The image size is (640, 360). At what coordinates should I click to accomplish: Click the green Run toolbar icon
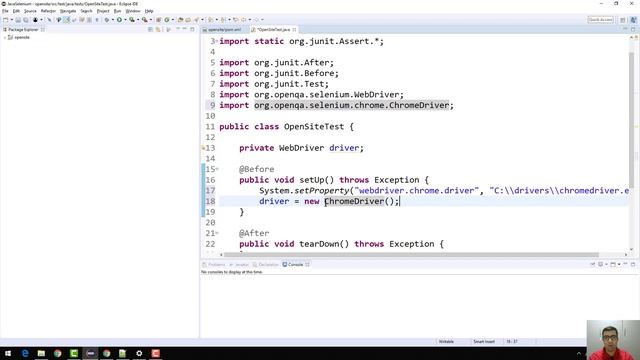click(119, 20)
